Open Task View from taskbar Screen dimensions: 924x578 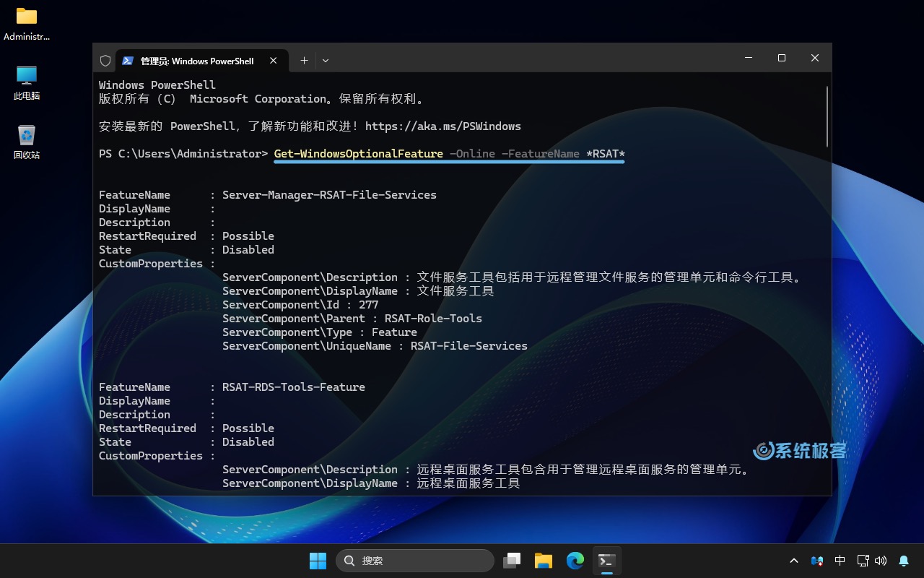512,561
